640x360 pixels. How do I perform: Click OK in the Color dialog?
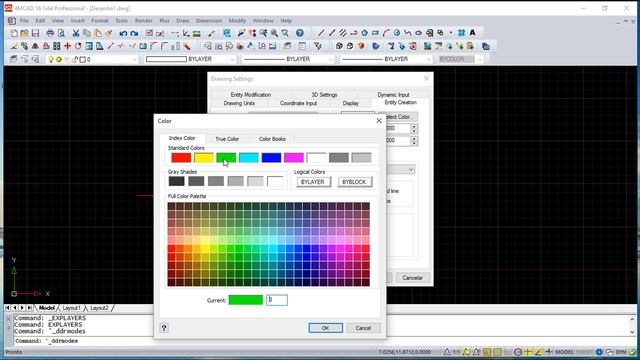325,328
